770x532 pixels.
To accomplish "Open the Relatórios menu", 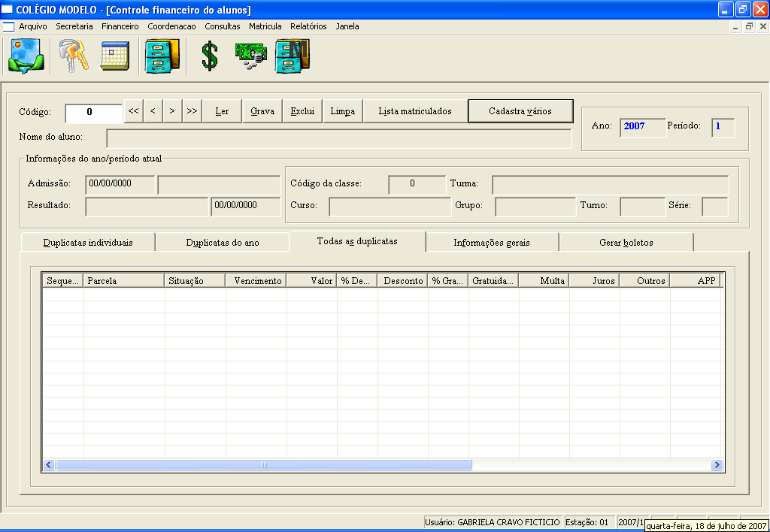I will (x=308, y=26).
